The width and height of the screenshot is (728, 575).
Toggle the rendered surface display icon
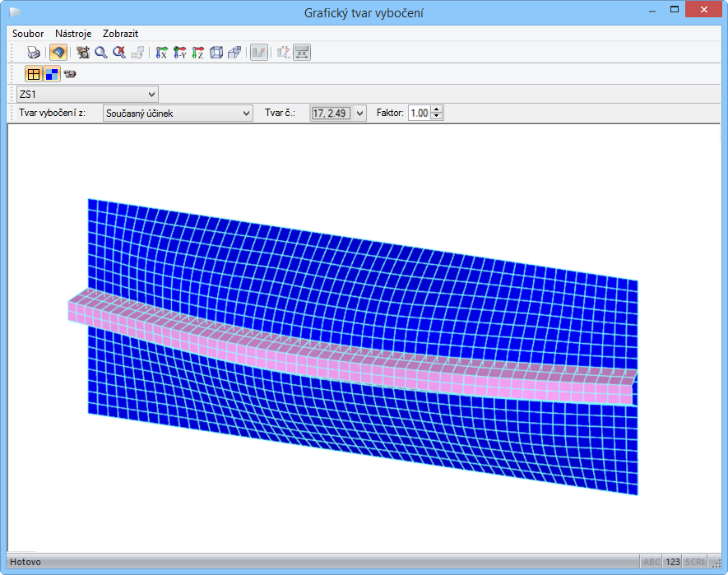(x=58, y=52)
